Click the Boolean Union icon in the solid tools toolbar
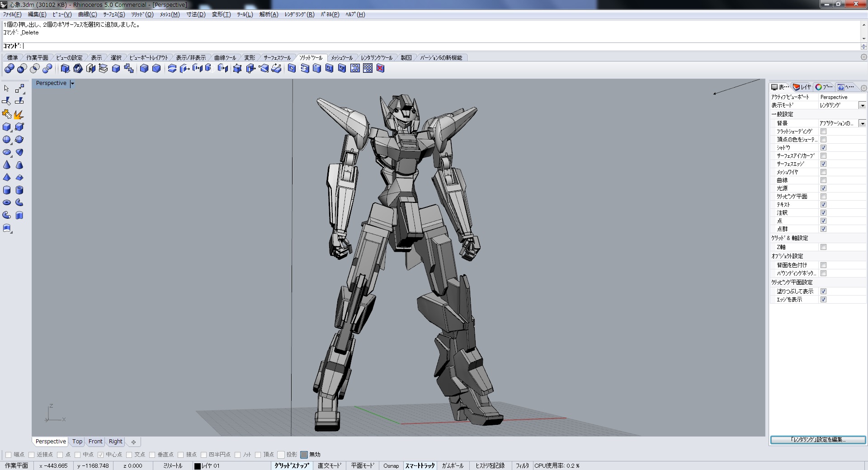 pos(9,68)
